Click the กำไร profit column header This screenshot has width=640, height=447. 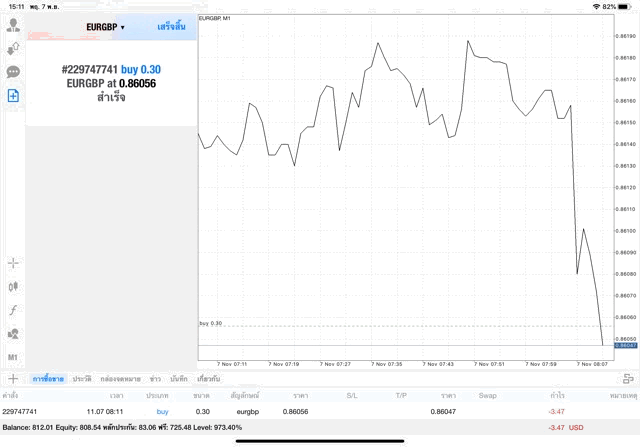point(558,396)
